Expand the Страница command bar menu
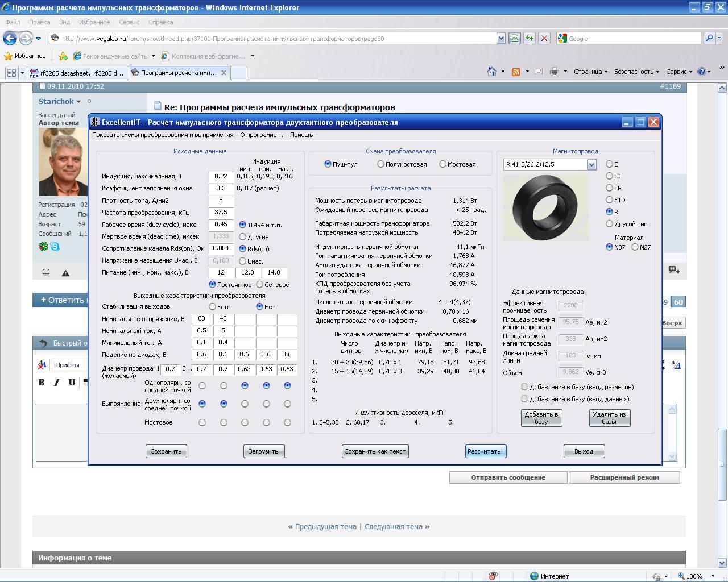 pos(590,72)
